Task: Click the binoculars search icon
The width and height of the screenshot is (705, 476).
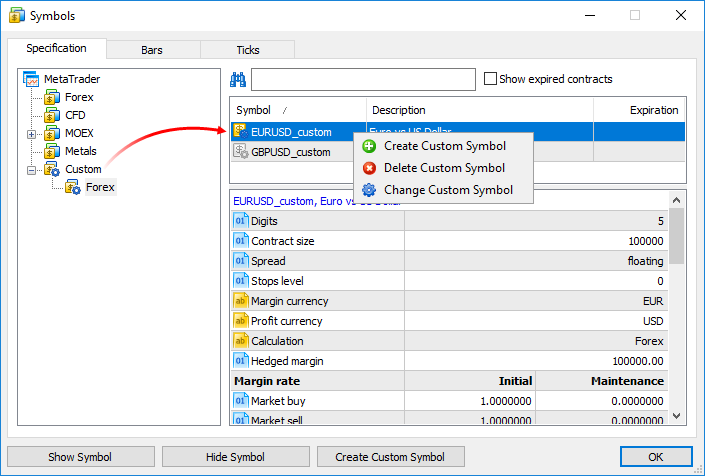Action: 238,80
